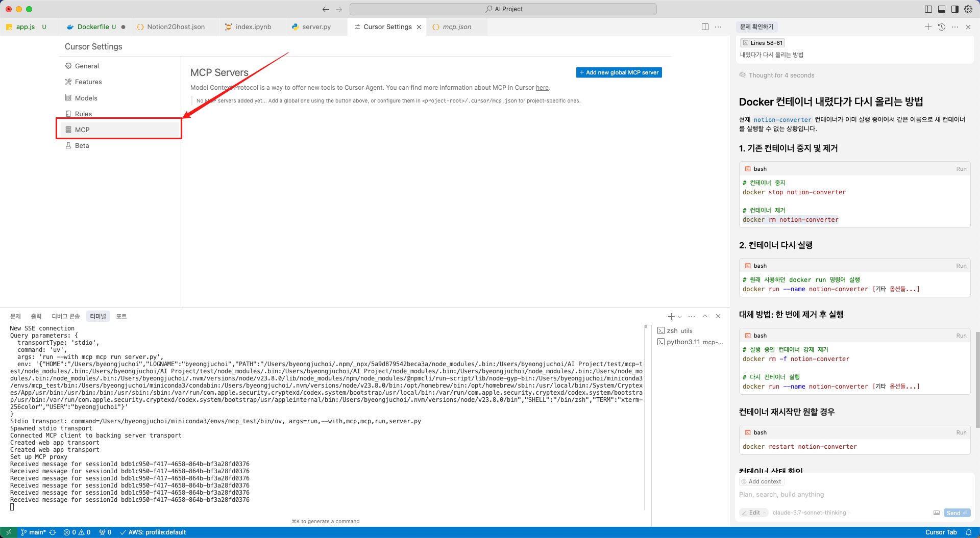
Task: Toggle the bottom panel layout icon
Action: coord(942,9)
